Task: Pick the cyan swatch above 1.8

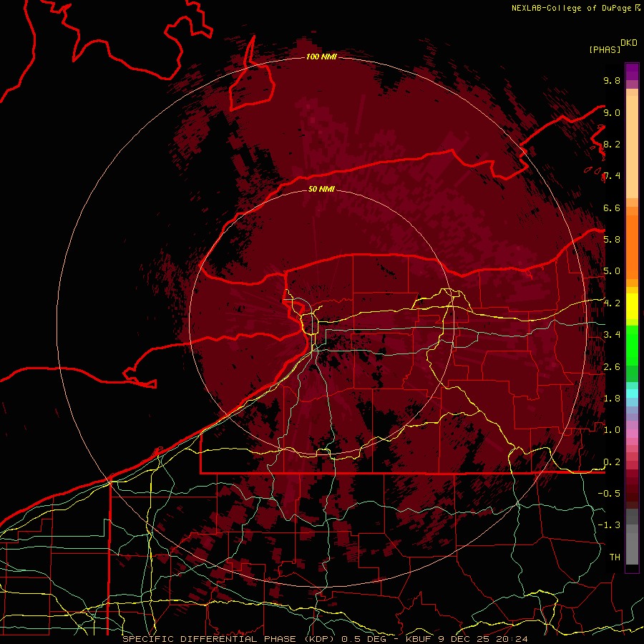Action: tap(632, 394)
